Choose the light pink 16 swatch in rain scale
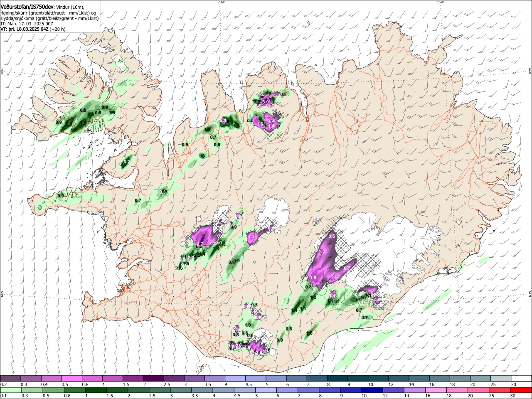Screen dimensions: 532x399 click(x=436, y=390)
